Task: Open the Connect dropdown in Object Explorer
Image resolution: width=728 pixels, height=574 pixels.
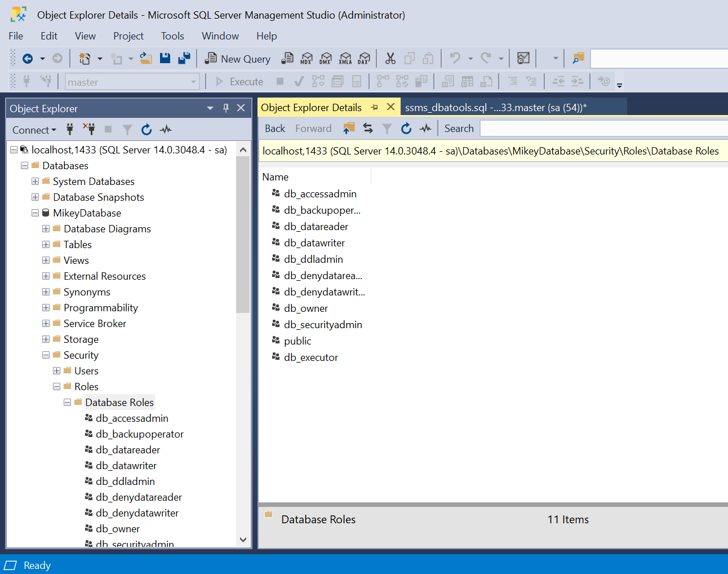Action: tap(34, 130)
